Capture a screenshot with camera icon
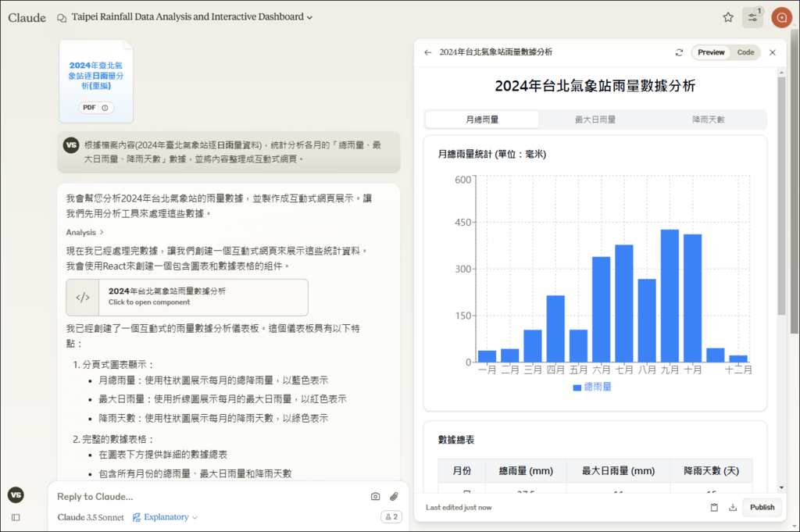 (x=376, y=496)
